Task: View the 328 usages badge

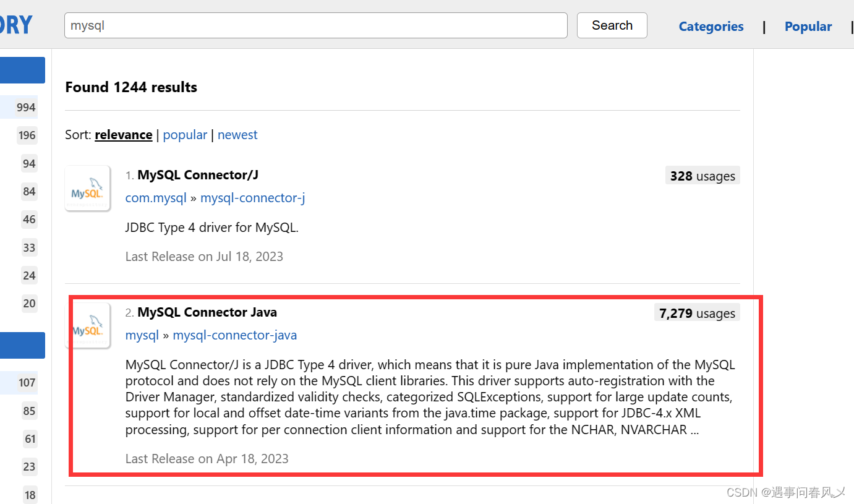Action: [x=702, y=176]
